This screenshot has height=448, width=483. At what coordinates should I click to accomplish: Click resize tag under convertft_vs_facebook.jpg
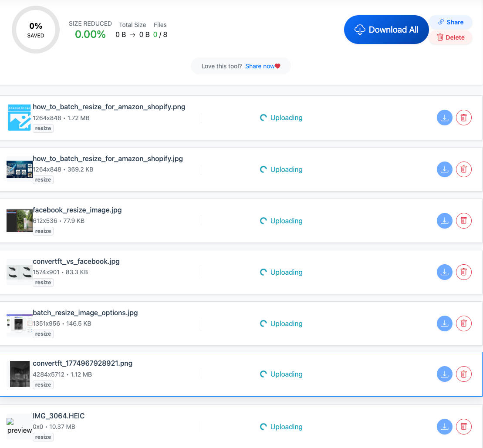(x=43, y=283)
